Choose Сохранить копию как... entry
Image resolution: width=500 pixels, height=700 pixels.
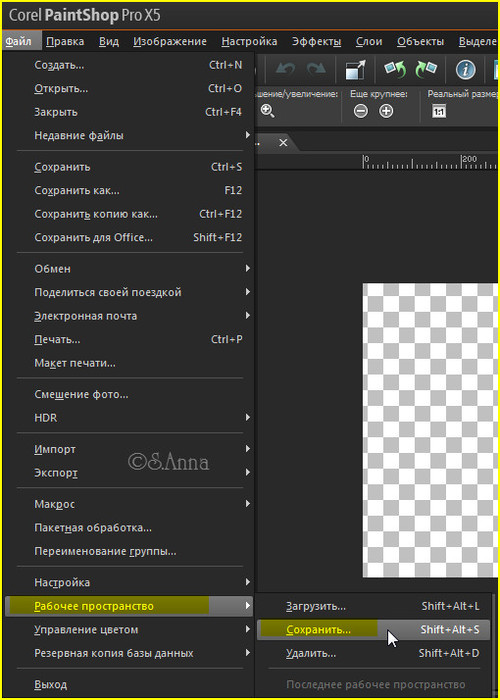click(129, 214)
